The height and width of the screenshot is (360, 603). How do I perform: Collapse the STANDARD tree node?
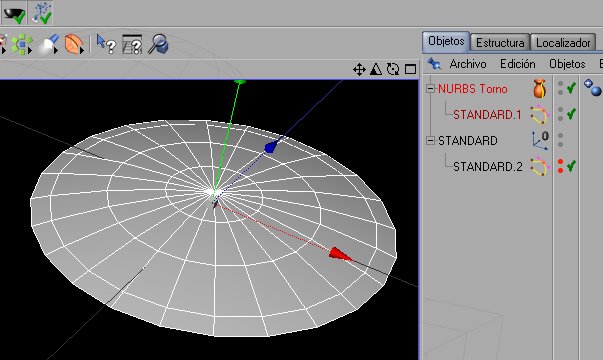pos(430,140)
